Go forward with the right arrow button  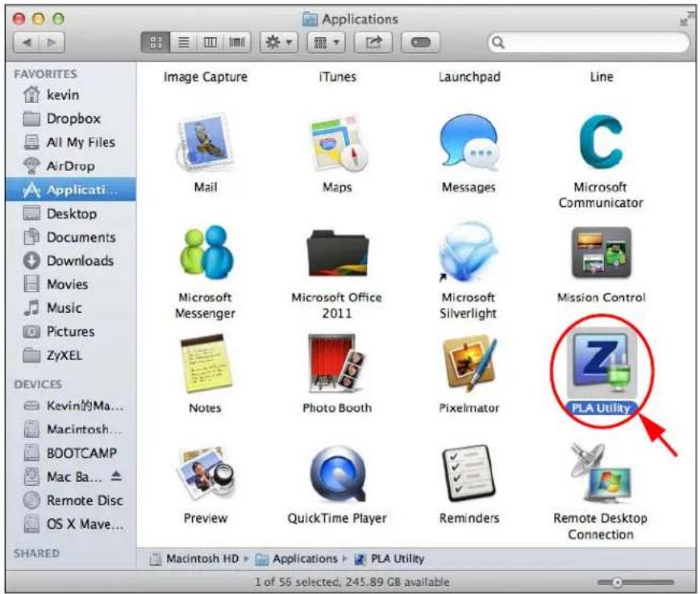click(52, 43)
